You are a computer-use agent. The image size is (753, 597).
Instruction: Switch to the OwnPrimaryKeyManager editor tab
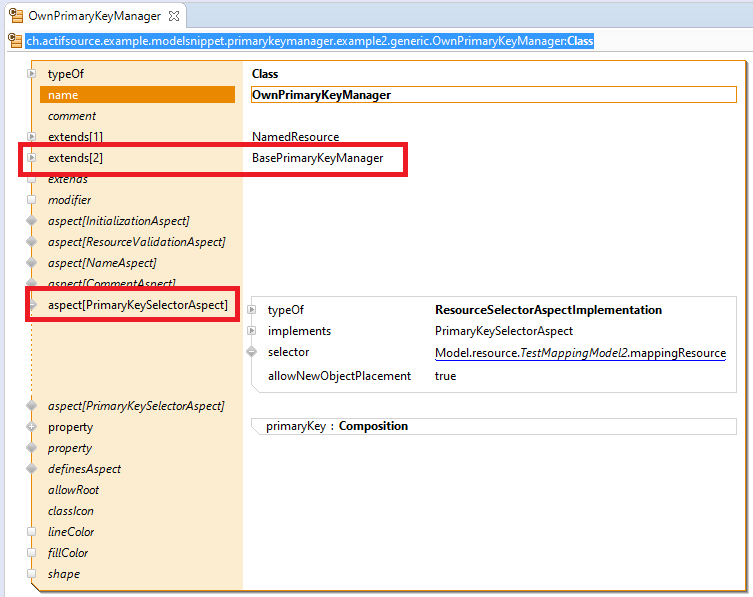coord(93,16)
